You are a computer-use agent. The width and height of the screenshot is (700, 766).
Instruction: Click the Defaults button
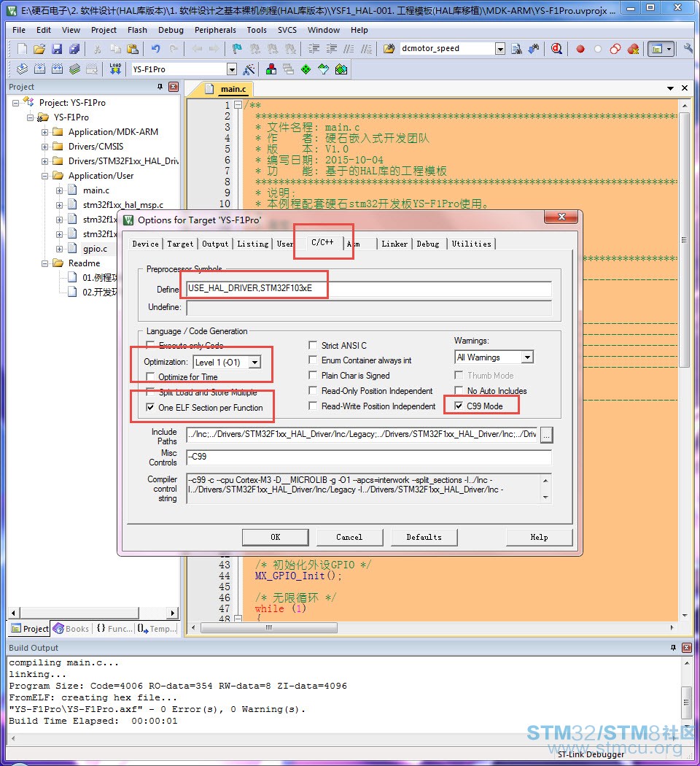click(x=424, y=537)
